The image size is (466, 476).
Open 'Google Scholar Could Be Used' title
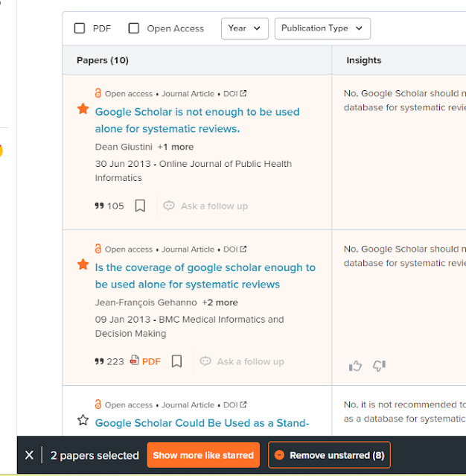point(202,423)
